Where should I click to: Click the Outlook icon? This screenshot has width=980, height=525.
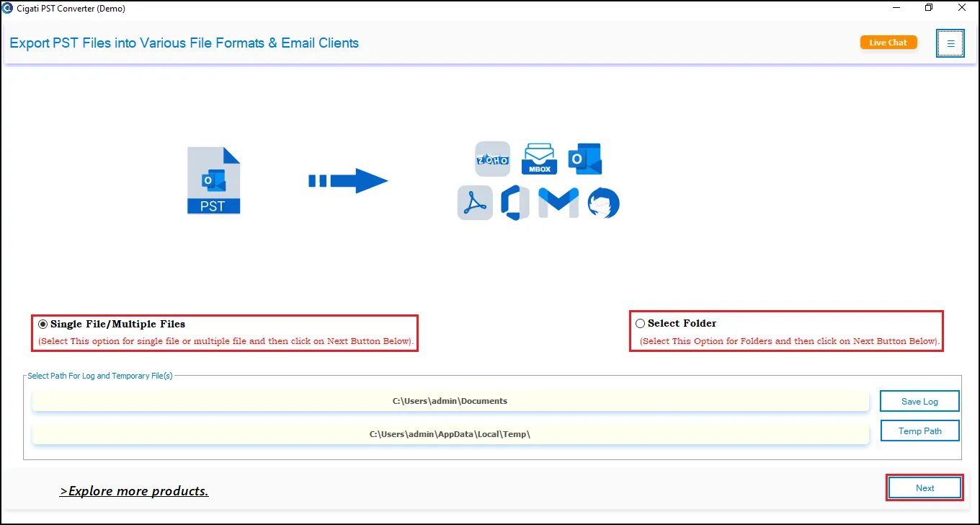(x=585, y=159)
